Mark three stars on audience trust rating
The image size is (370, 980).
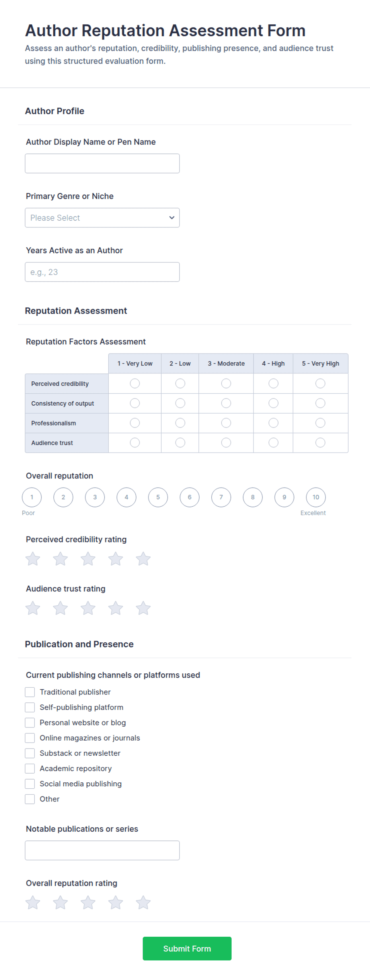tap(88, 608)
